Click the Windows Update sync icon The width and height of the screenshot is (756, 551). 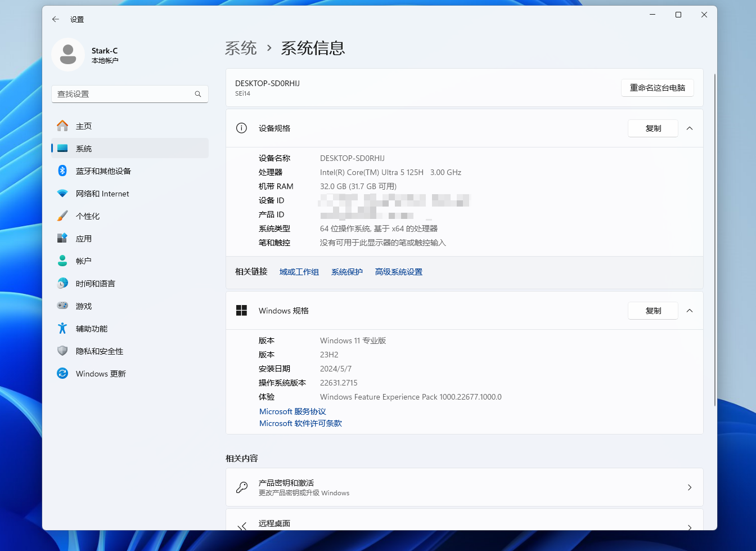click(62, 373)
